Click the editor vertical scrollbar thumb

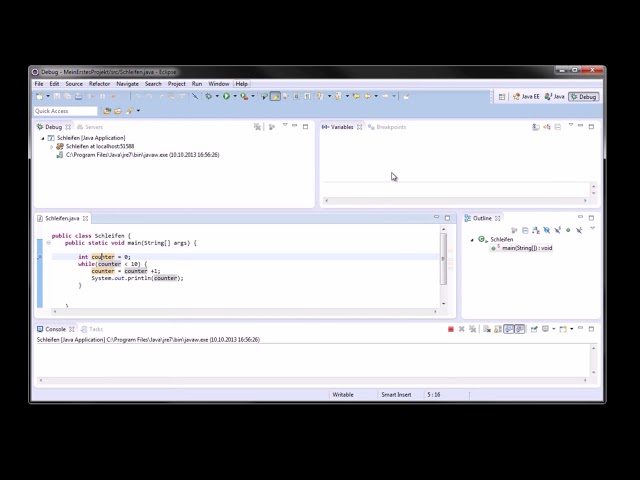coord(443,259)
